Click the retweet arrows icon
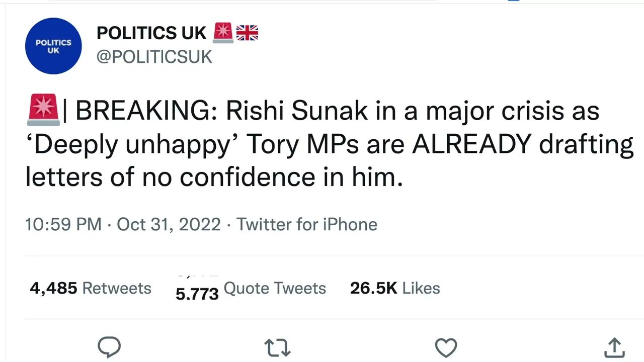Viewport: 644px width, 362px height. (277, 347)
